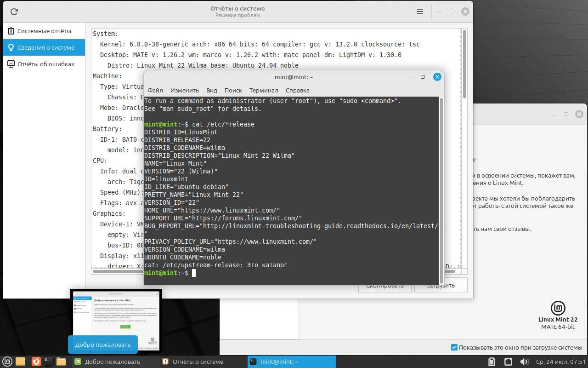Switch to 'Добро пожаловать' taskbar window
The height and width of the screenshot is (368, 588).
click(115, 362)
